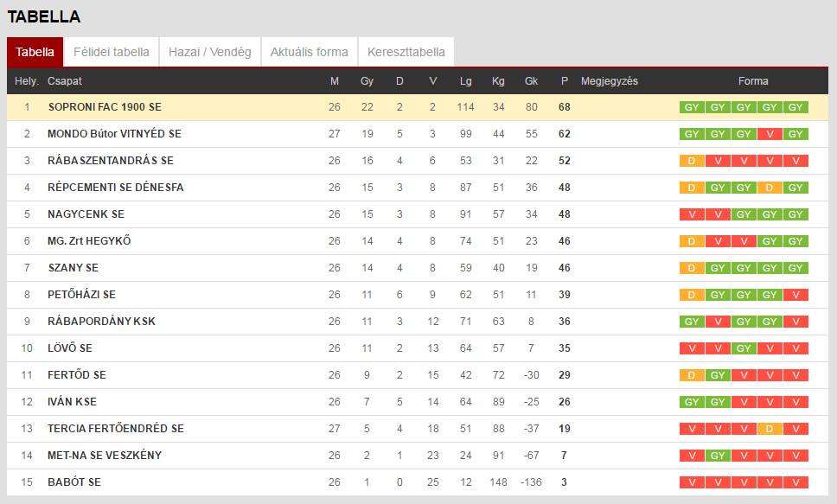Switch to the Félidei tabella tab
Viewport: 837px width, 504px height.
click(x=111, y=52)
